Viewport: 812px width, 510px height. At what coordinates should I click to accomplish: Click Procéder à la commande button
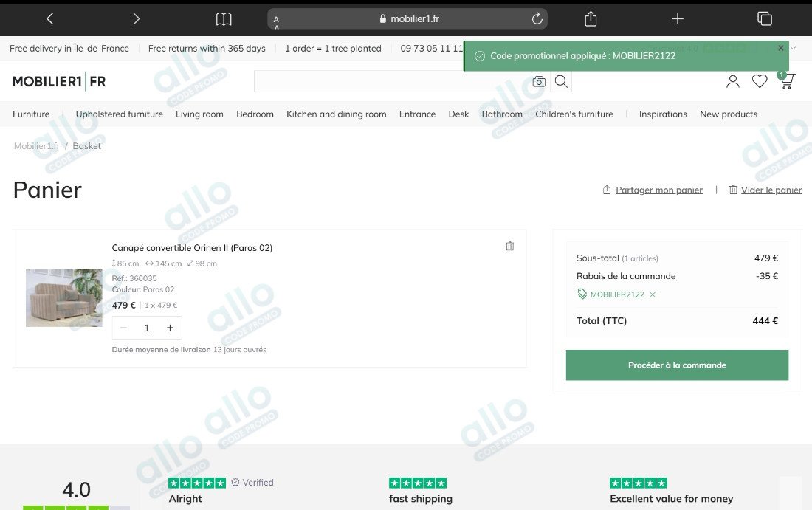click(x=677, y=365)
